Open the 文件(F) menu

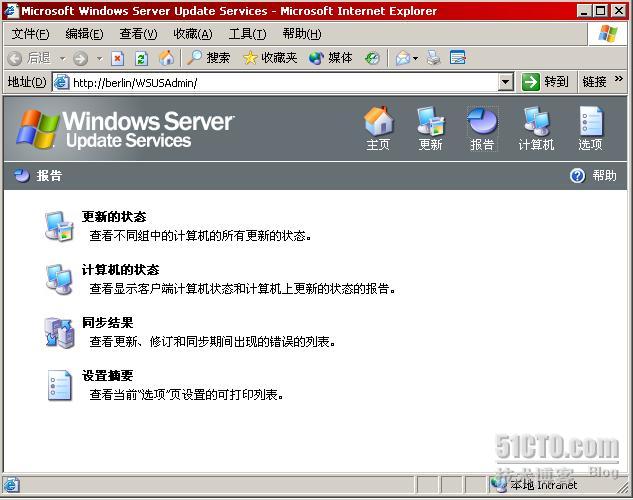pos(30,34)
